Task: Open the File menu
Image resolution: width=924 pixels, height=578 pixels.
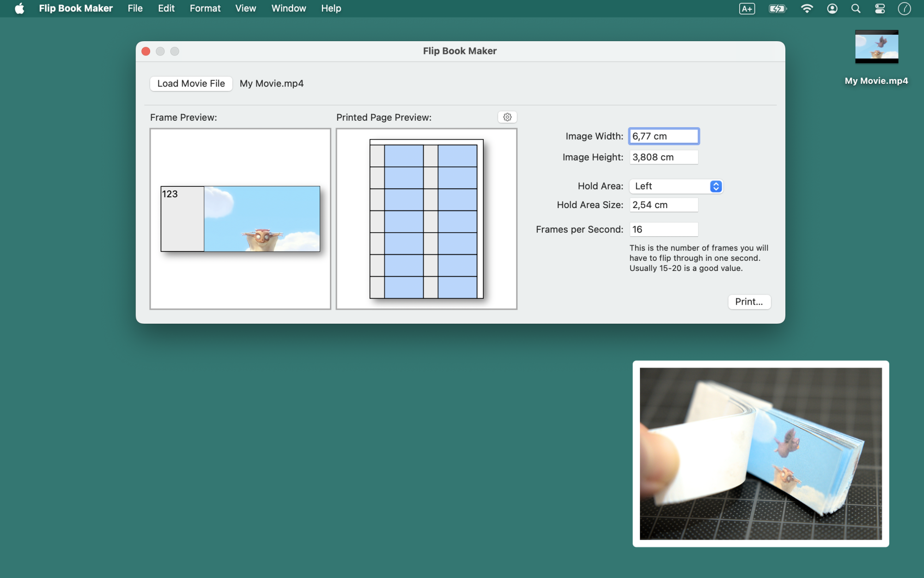Action: pyautogui.click(x=135, y=8)
